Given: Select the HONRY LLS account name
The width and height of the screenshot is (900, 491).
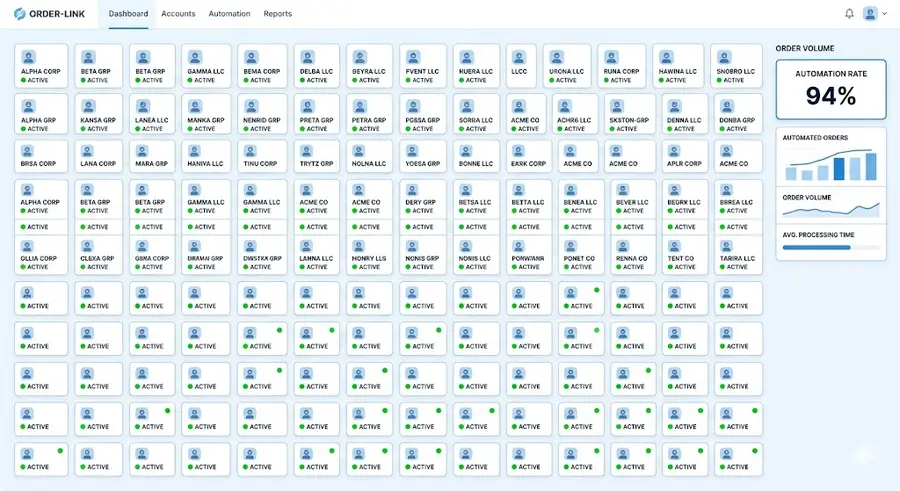Looking at the screenshot, I should pos(369,258).
